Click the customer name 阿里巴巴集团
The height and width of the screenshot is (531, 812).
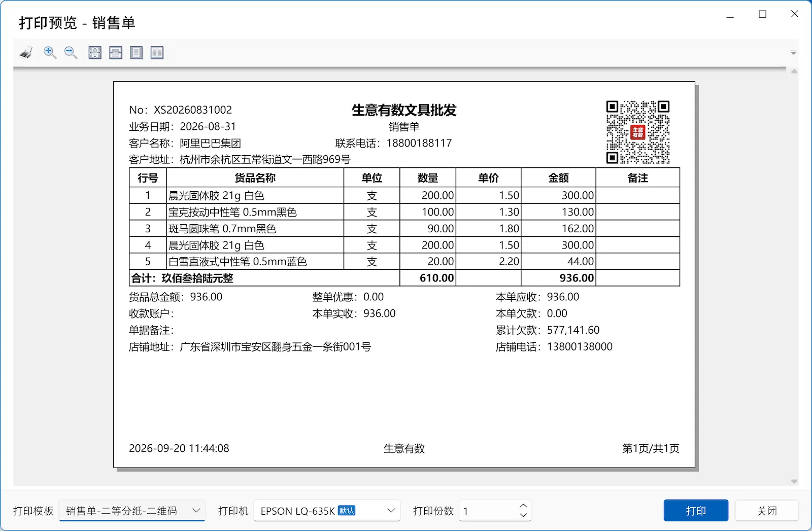coord(210,143)
